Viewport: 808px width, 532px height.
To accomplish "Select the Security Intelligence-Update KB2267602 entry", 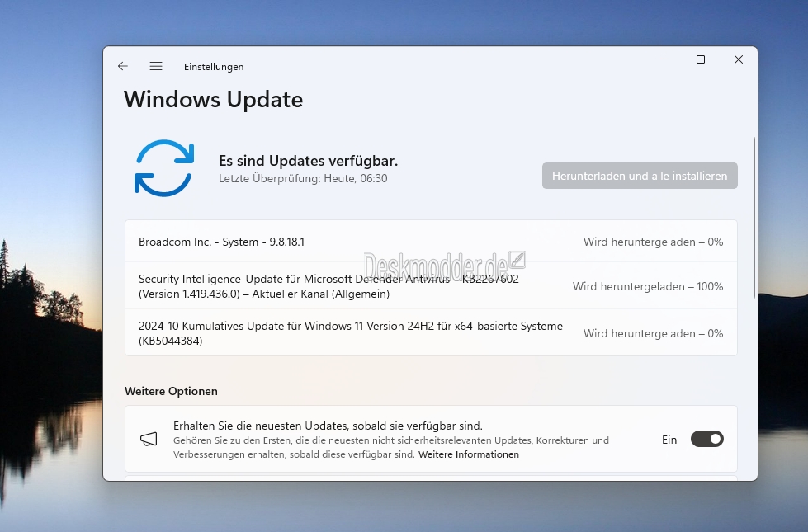I will (431, 286).
